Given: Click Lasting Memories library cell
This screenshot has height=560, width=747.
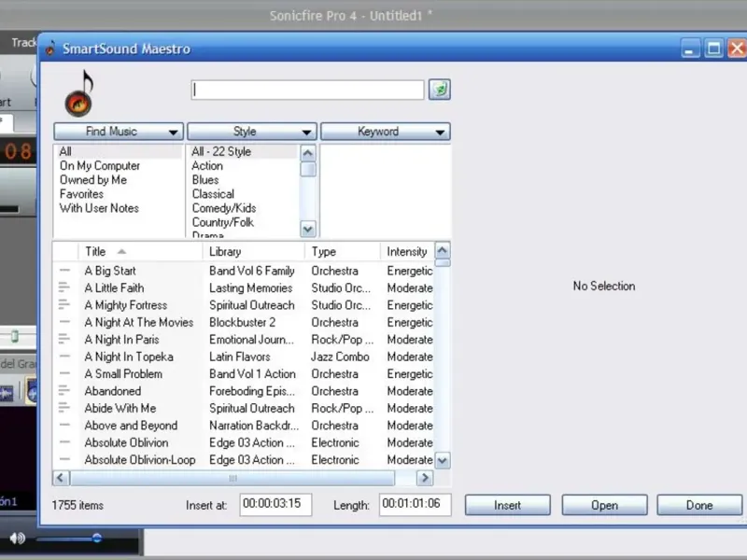Looking at the screenshot, I should tap(250, 287).
